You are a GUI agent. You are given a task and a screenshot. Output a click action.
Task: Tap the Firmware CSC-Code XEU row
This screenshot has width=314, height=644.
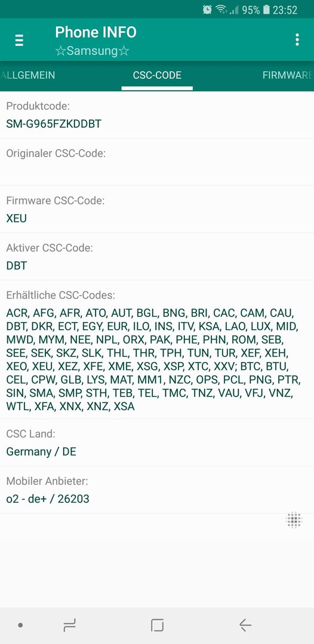pos(157,209)
